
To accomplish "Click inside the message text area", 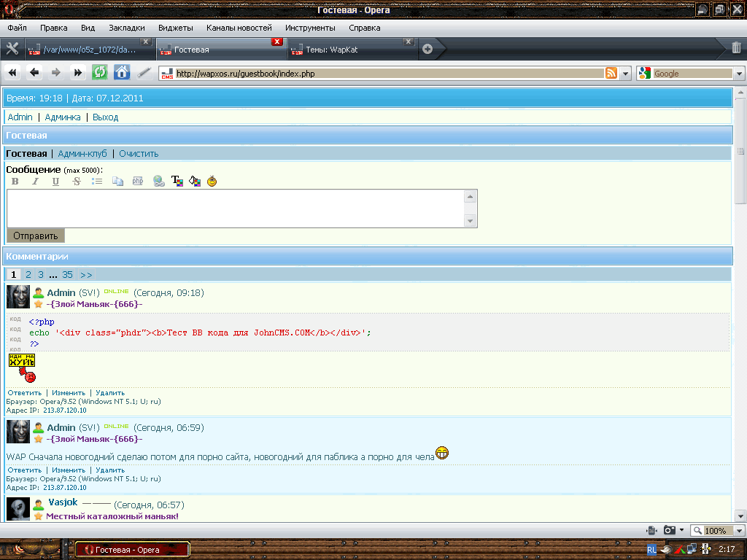I will click(x=233, y=208).
